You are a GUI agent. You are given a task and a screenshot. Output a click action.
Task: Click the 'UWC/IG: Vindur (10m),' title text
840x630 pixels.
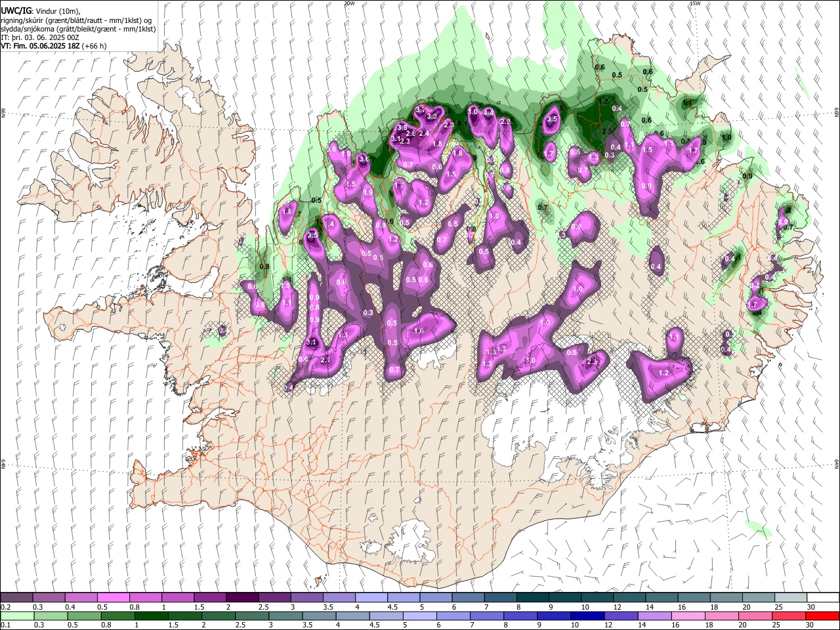pyautogui.click(x=41, y=11)
